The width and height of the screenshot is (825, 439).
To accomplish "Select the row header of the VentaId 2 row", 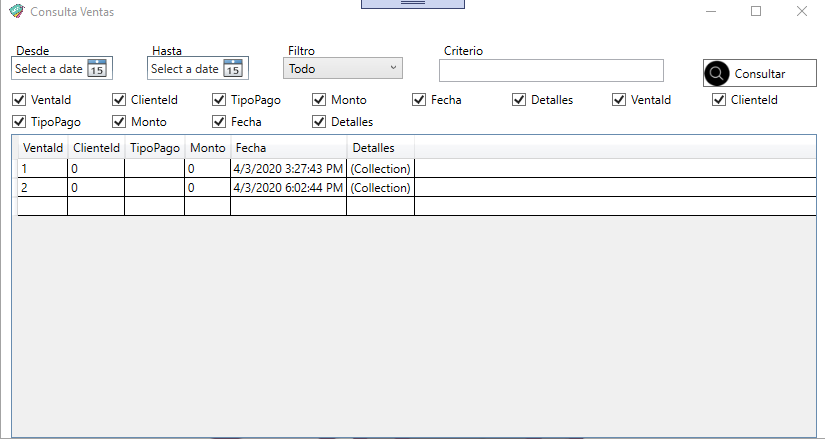I will [15, 187].
